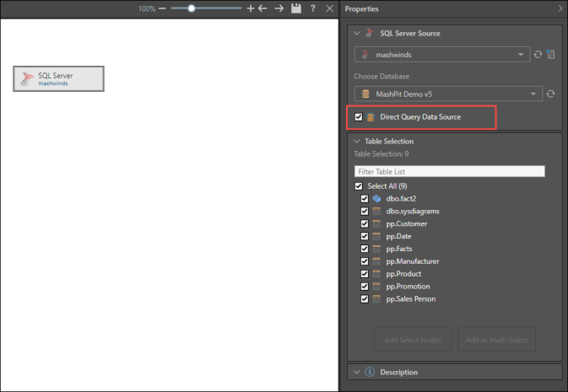This screenshot has width=568, height=392.
Task: Expand the Description section
Action: pyautogui.click(x=356, y=372)
